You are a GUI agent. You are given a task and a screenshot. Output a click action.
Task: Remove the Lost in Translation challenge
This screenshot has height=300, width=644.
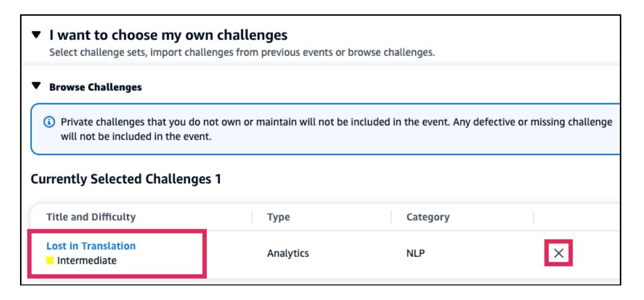[557, 253]
